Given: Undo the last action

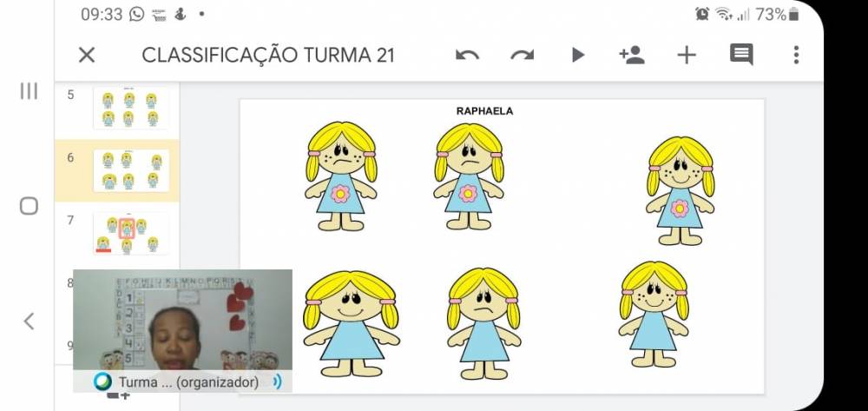Looking at the screenshot, I should coord(467,56).
